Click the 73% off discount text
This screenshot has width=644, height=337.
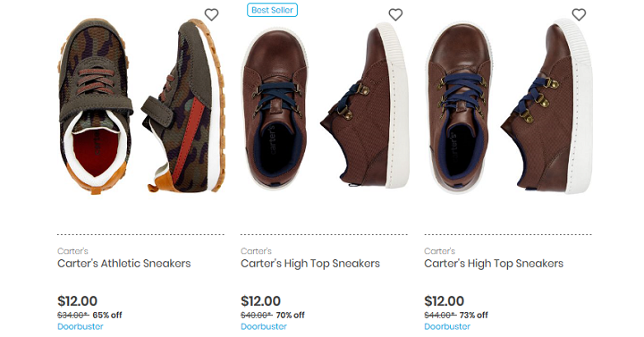(x=473, y=315)
